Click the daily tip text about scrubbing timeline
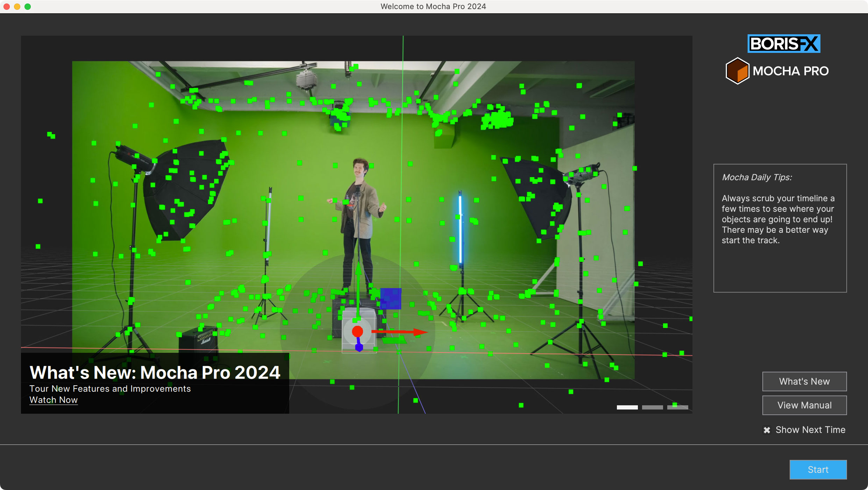 click(x=778, y=219)
